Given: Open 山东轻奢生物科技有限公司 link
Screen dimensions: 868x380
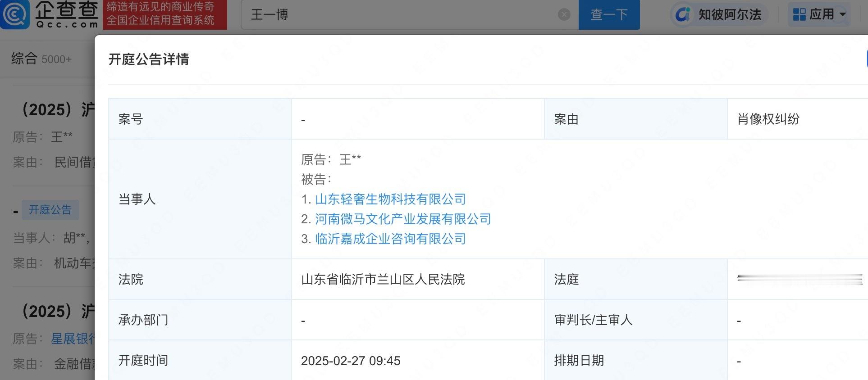Looking at the screenshot, I should 390,199.
